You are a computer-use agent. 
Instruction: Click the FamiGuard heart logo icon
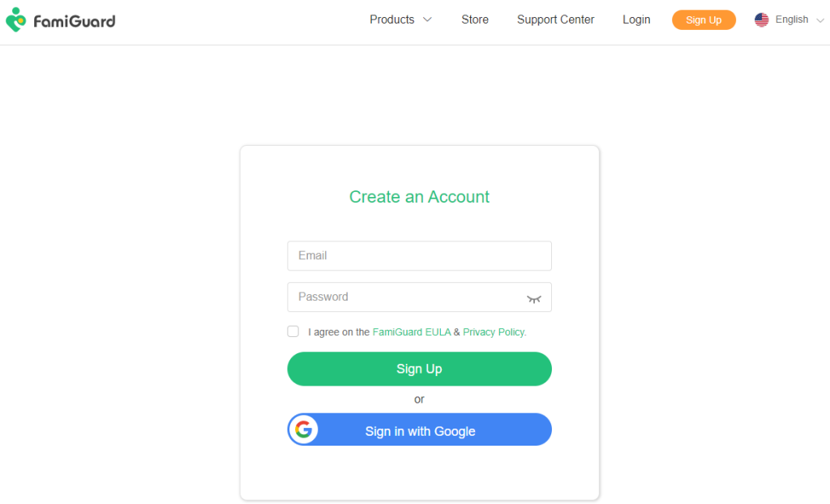[x=16, y=20]
